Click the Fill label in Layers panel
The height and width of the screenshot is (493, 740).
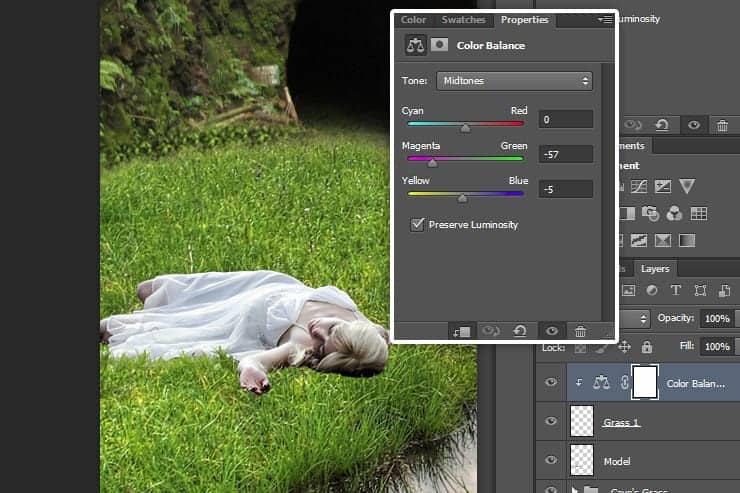687,346
